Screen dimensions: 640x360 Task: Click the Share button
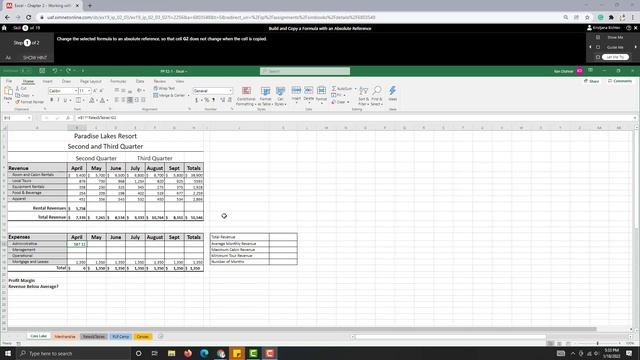coord(591,81)
